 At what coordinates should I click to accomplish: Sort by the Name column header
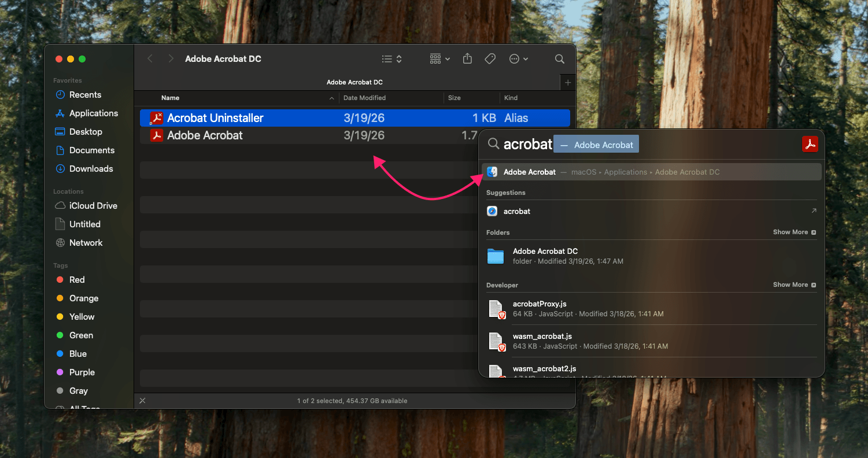170,98
